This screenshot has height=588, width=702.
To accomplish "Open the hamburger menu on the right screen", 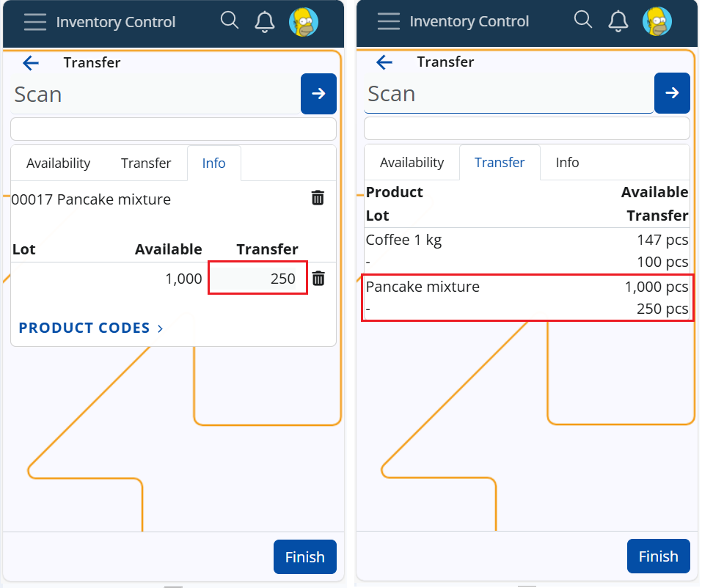I will [388, 21].
